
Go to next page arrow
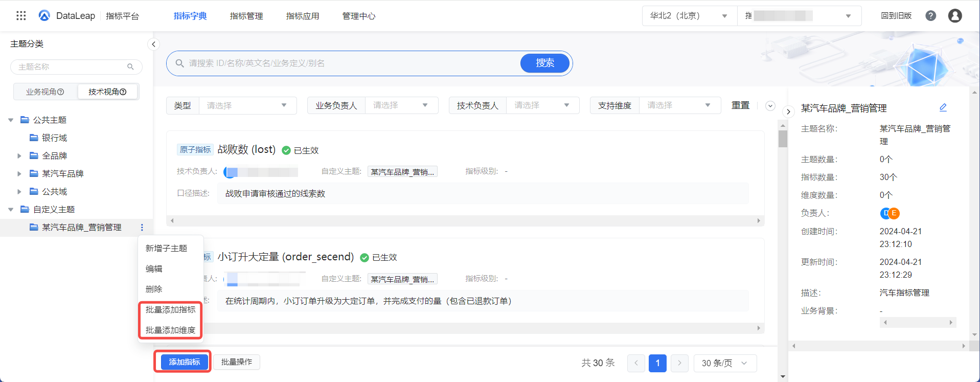click(x=679, y=363)
